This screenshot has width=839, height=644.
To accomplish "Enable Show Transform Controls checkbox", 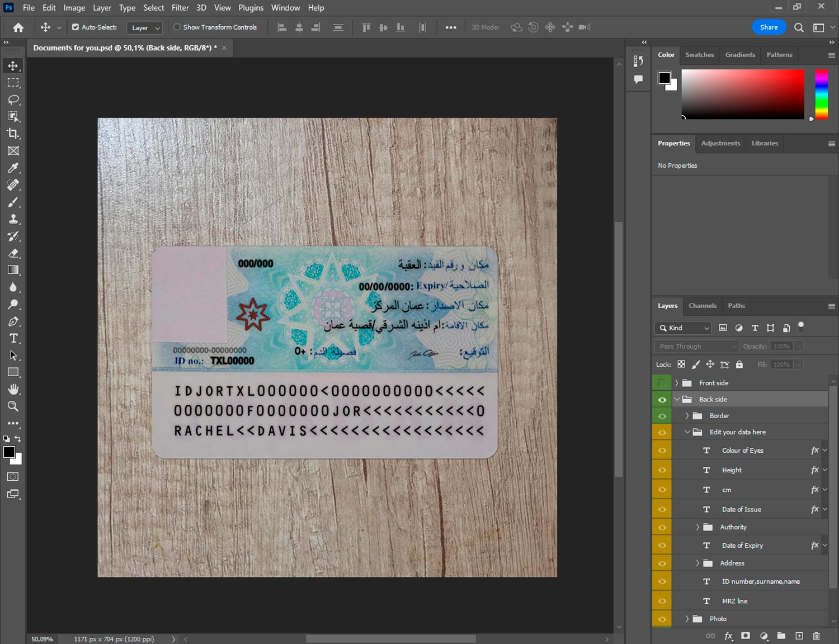I will (177, 27).
